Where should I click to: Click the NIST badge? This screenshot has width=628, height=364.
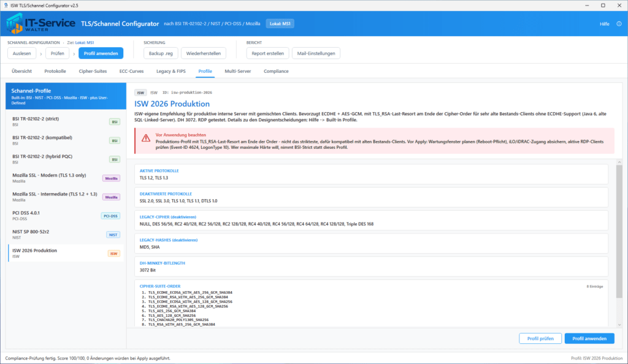(113, 235)
